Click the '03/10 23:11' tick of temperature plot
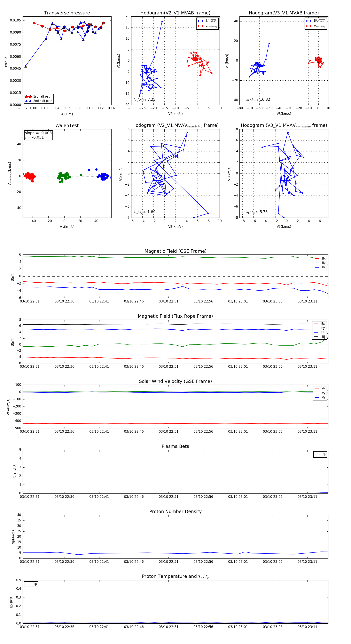351x644 pixels. tap(307, 627)
